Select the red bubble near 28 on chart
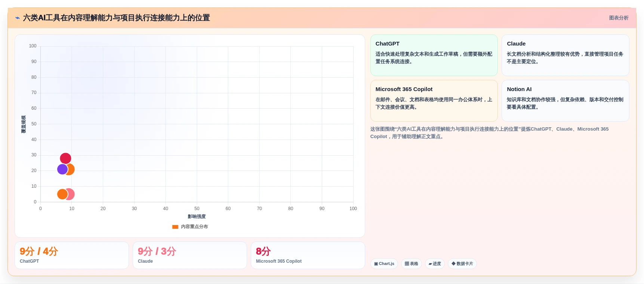 [x=65, y=158]
